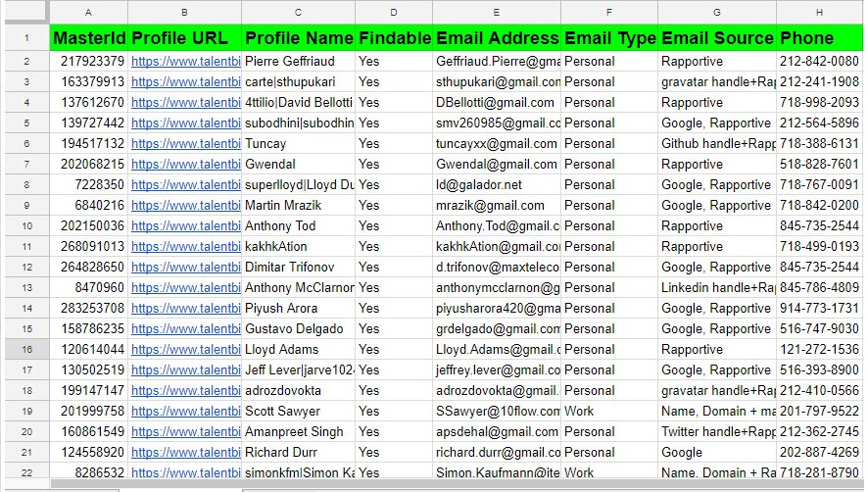Click the MasterId header cell
The image size is (868, 492).
(89, 38)
